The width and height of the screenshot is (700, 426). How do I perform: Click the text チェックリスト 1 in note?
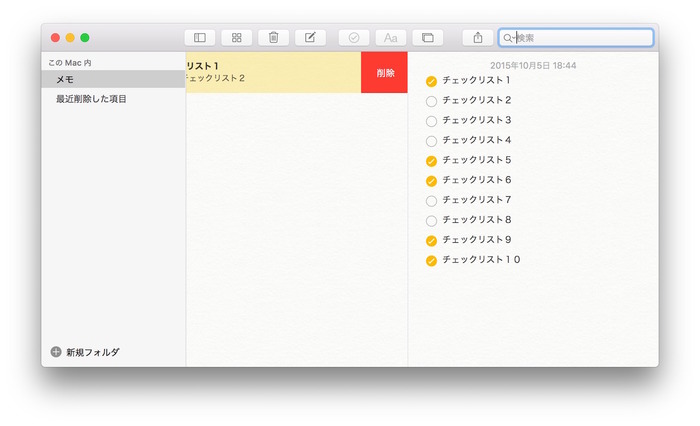(476, 80)
